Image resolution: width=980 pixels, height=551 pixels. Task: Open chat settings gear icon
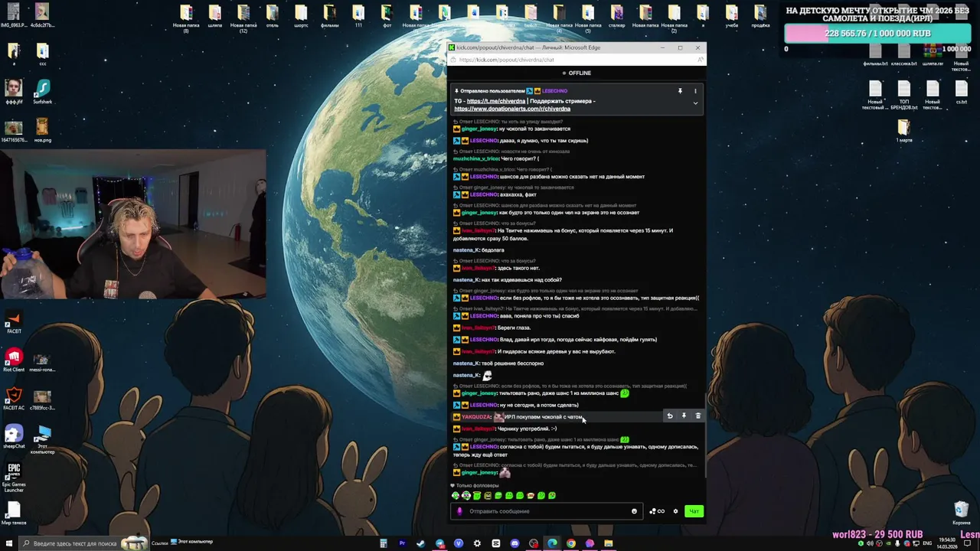pyautogui.click(x=675, y=511)
